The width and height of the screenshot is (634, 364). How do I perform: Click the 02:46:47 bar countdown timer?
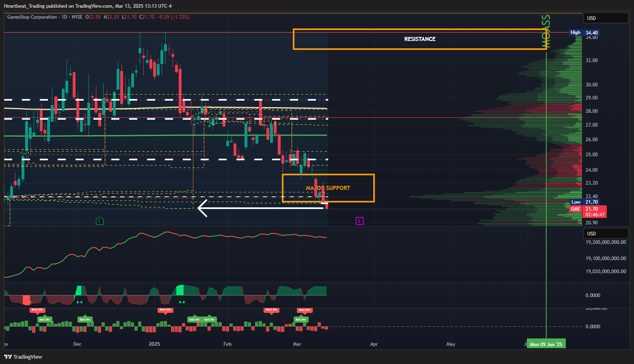pos(595,215)
